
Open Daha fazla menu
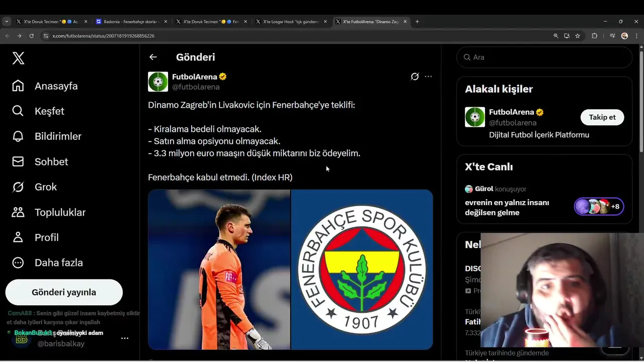pos(47,262)
